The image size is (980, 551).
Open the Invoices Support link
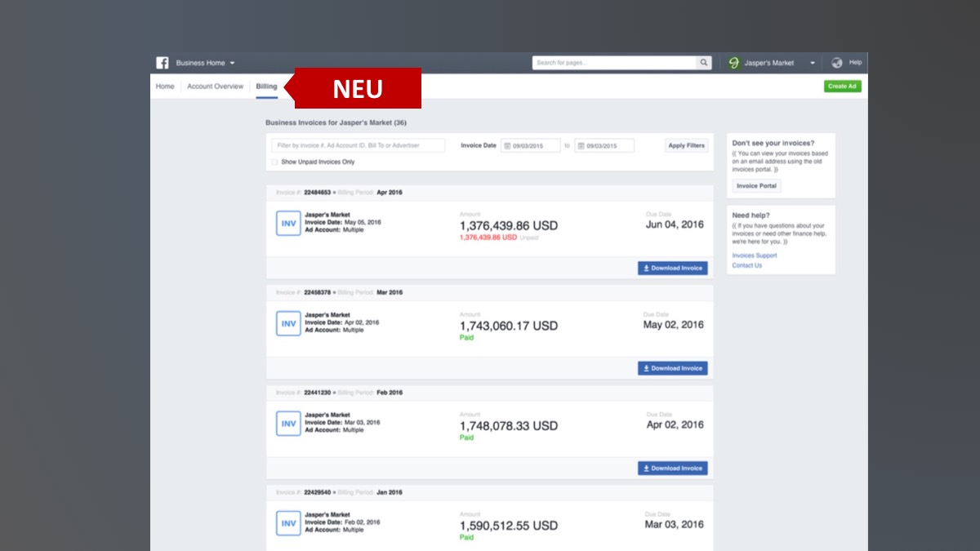tap(754, 256)
